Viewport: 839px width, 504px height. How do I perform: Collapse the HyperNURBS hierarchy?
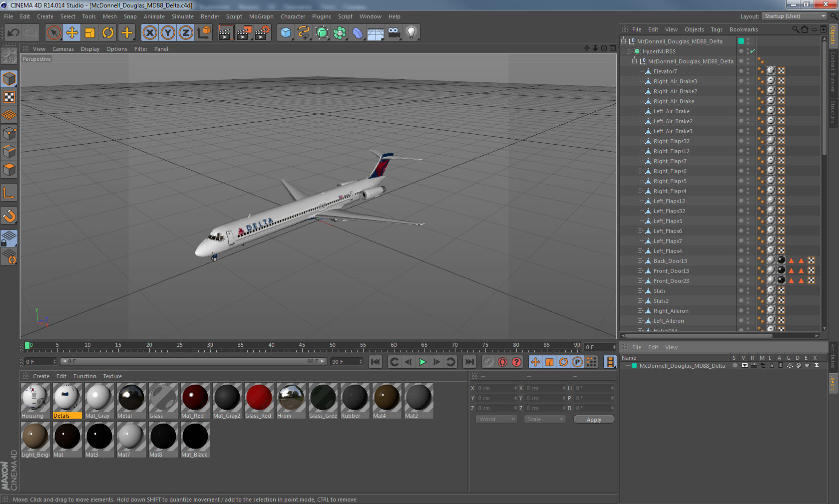629,51
